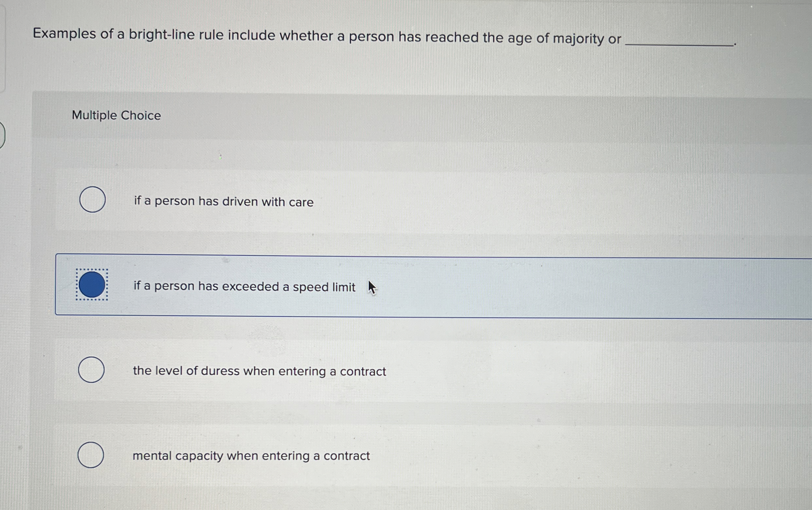This screenshot has width=812, height=510.
Task: Select the radio button for 'if a person has exceeded a speed limit'
Action: pos(92,286)
